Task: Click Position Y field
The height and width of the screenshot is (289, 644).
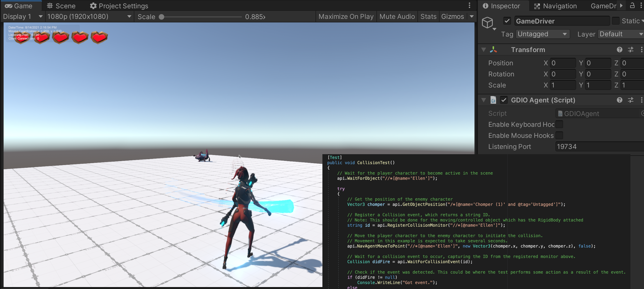Action: 598,63
